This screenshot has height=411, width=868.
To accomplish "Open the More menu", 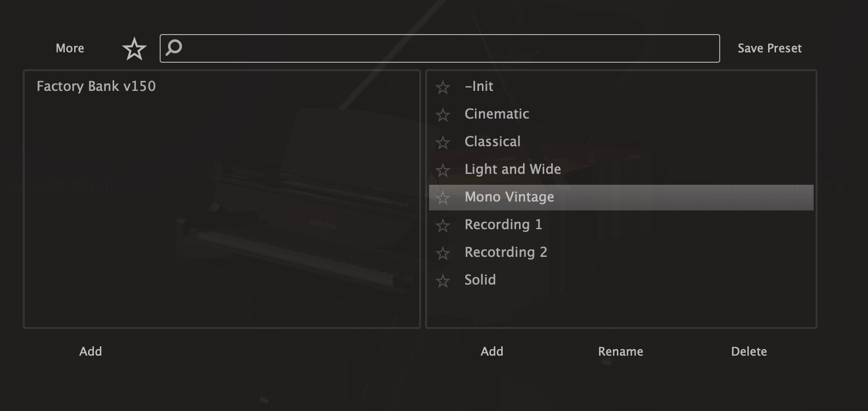I will [x=70, y=48].
